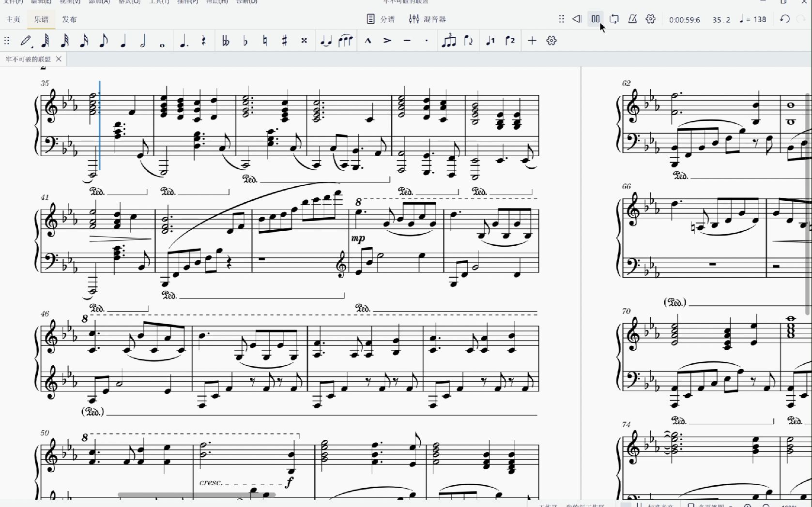Select the mp dynamic marking
812x507 pixels.
coord(358,238)
